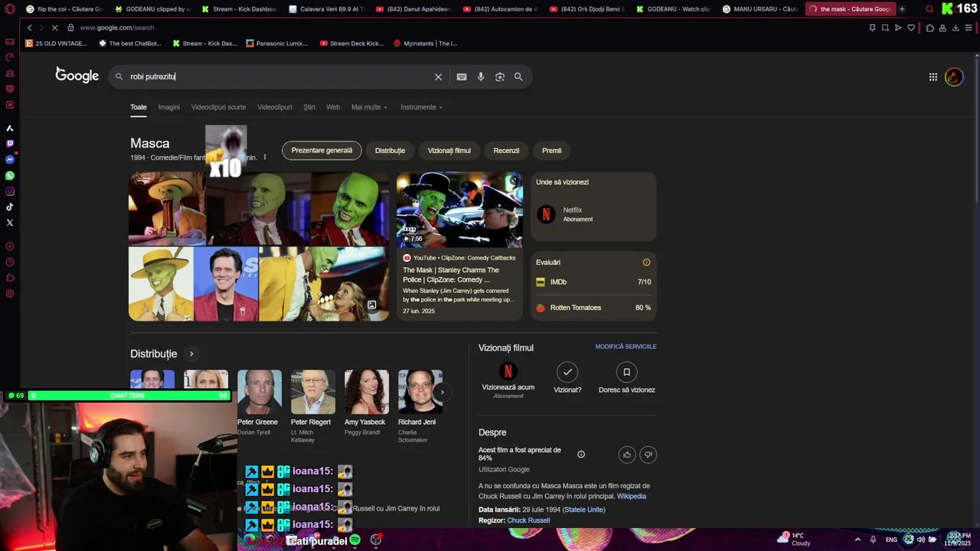Start voice search with the microphone
Screen dimensions: 980x551
coord(481,77)
